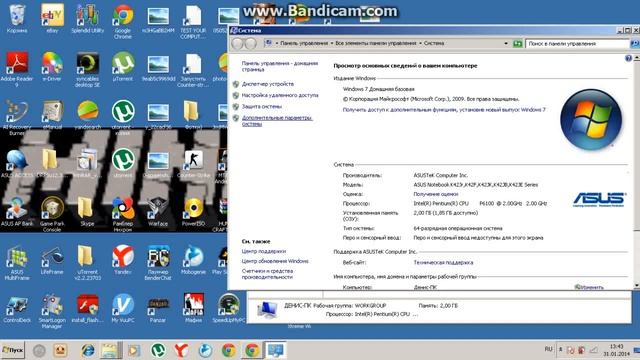Launch LifeFrame from the desktop

pyautogui.click(x=52, y=260)
